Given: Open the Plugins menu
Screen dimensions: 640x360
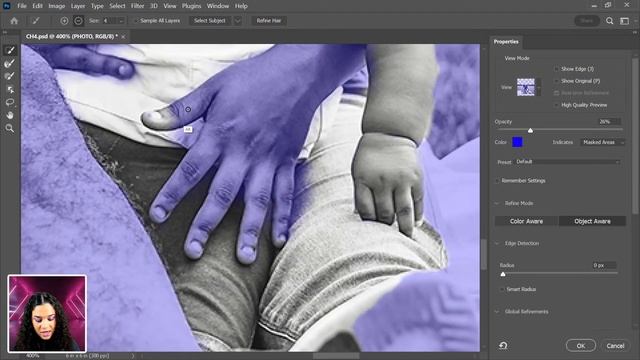Looking at the screenshot, I should (x=191, y=6).
